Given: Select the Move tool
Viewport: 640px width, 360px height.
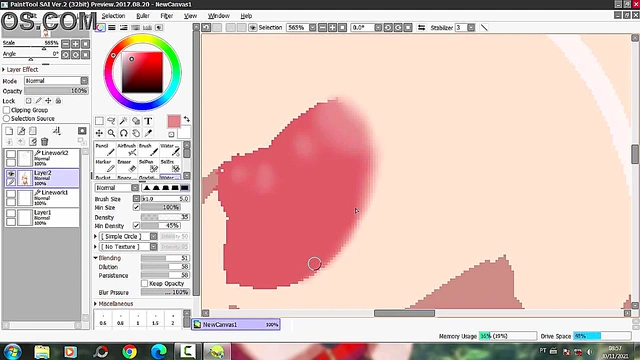Looking at the screenshot, I should pyautogui.click(x=99, y=133).
